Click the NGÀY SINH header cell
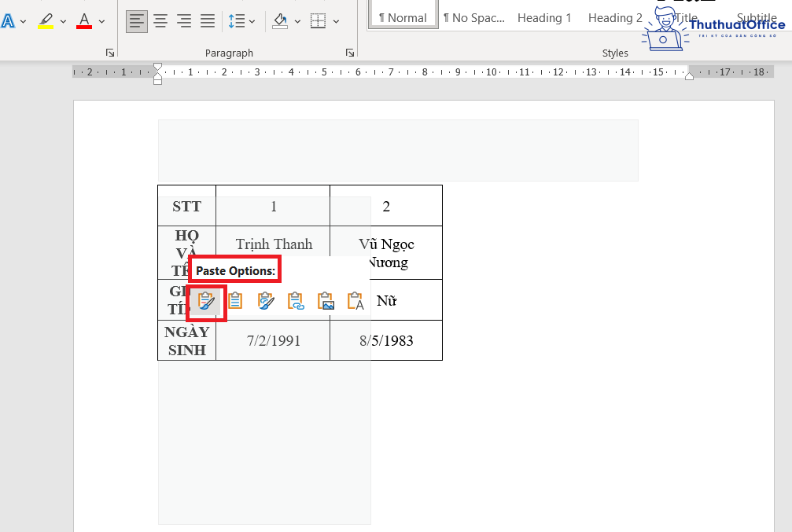 [x=187, y=341]
